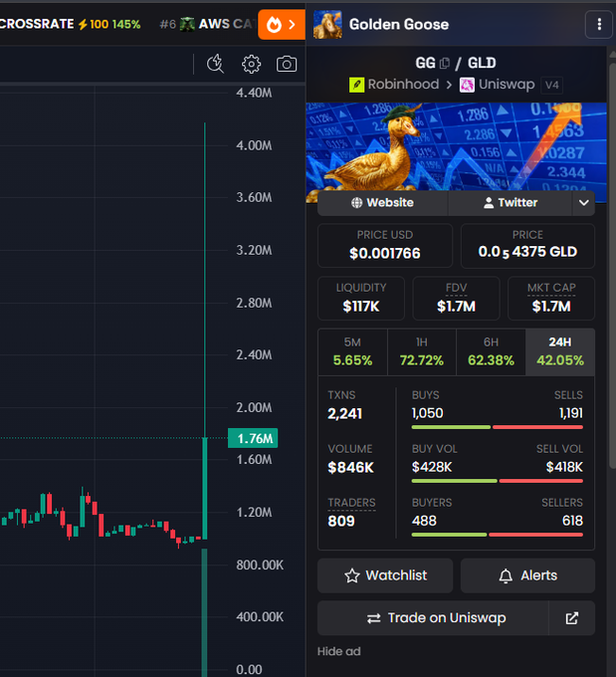The width and height of the screenshot is (616, 677).
Task: Click the Golden Goose title text
Action: click(x=399, y=25)
